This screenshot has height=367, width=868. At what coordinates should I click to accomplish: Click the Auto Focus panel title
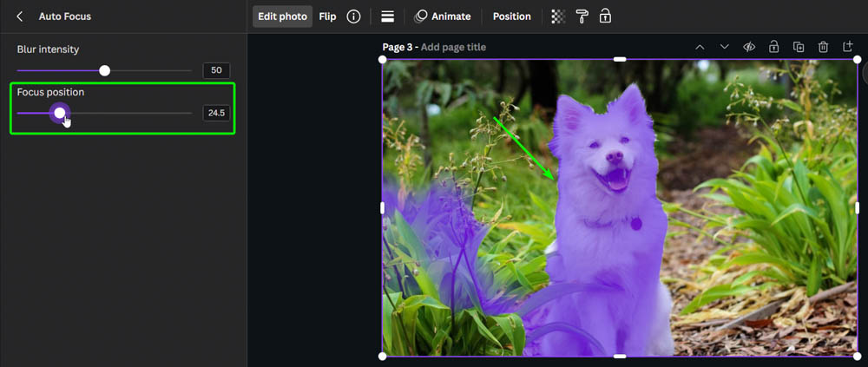[65, 16]
